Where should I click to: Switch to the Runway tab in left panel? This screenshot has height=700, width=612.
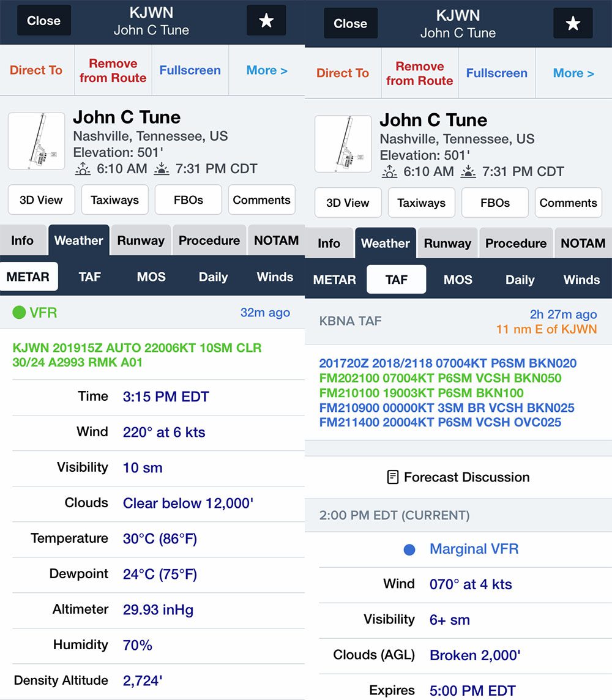click(141, 240)
